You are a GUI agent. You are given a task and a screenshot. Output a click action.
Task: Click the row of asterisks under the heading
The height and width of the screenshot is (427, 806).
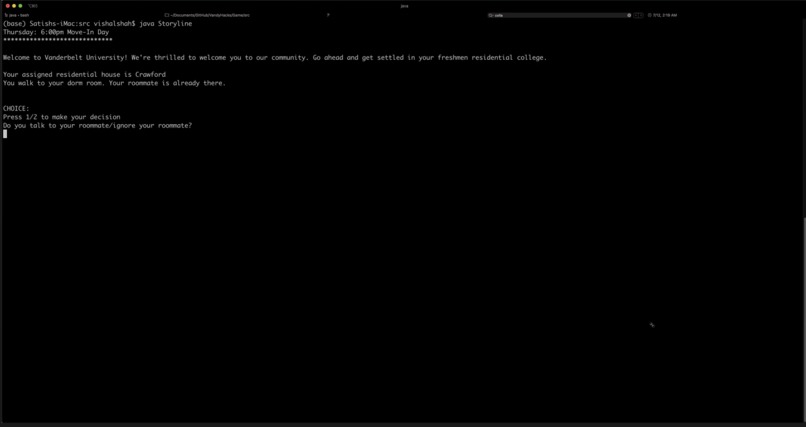tap(58, 40)
